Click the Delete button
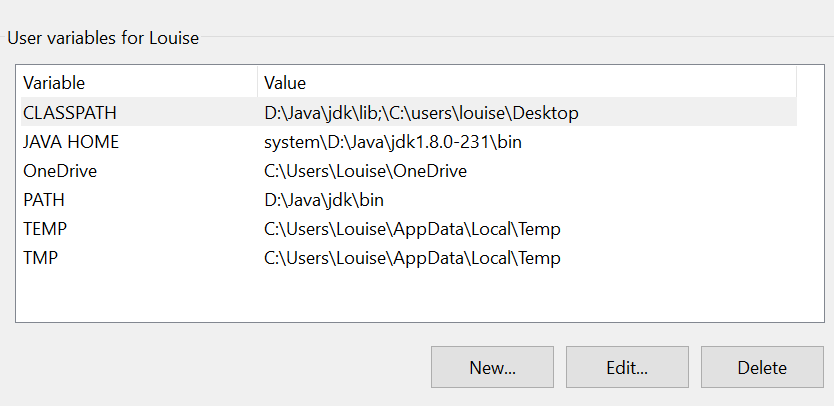Screen dimensions: 834x406 (762, 367)
